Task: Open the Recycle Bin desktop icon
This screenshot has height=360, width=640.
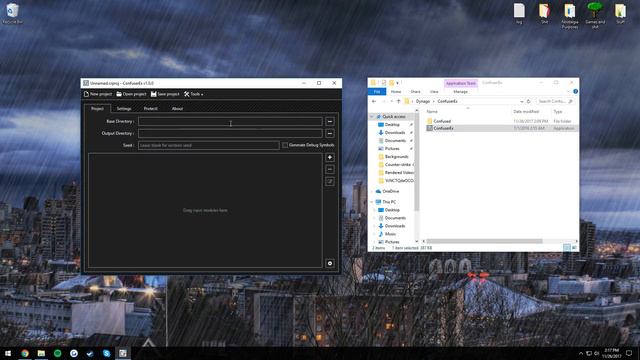Action: tap(12, 14)
